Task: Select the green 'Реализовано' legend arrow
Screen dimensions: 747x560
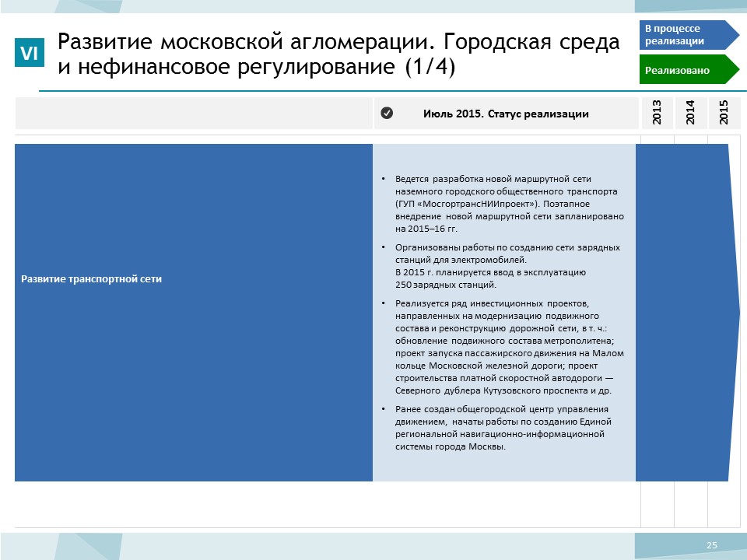Action: coord(689,69)
